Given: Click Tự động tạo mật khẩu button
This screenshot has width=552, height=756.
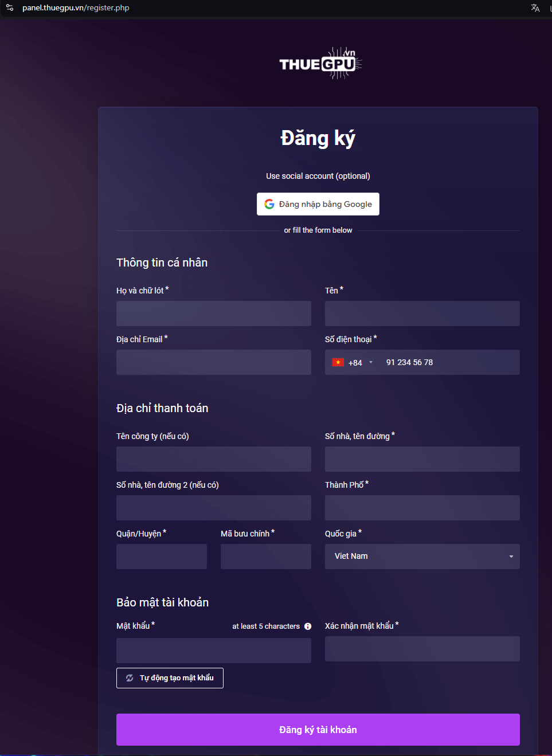Looking at the screenshot, I should (x=170, y=678).
